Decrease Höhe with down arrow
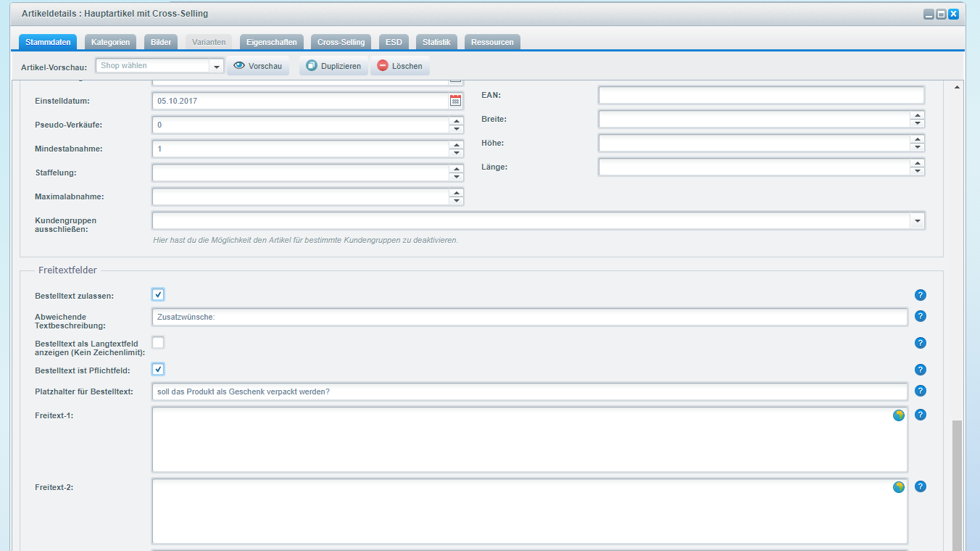 click(918, 147)
